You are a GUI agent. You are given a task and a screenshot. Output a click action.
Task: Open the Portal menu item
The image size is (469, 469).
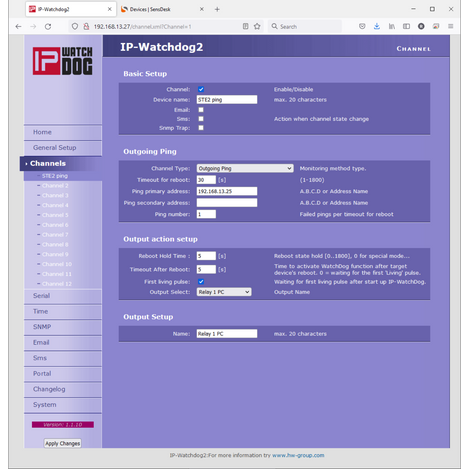point(63,374)
